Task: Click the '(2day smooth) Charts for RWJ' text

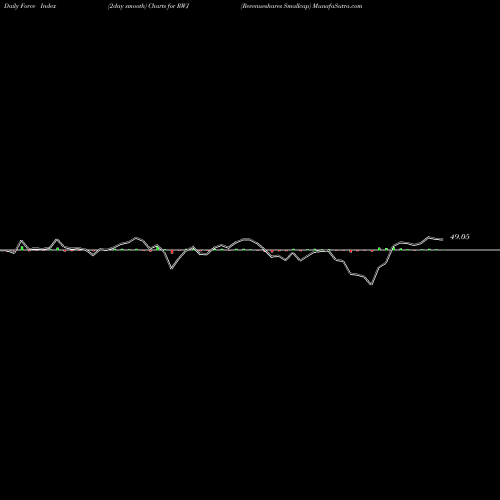Action: click(x=149, y=6)
